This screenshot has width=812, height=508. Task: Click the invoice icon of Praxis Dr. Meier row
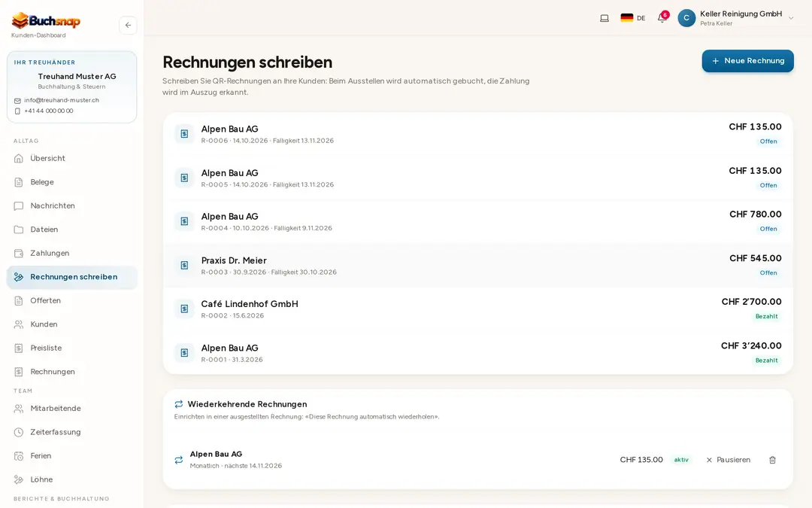[x=184, y=266]
